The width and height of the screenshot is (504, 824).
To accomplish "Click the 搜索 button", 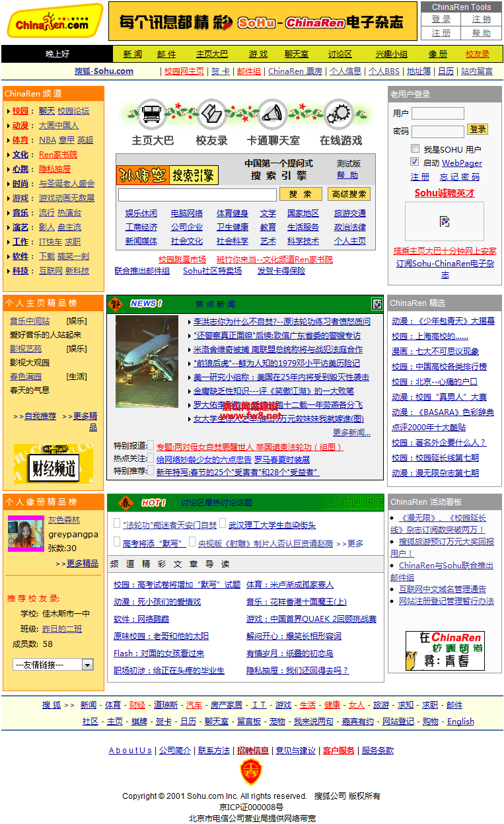I will click(x=301, y=194).
